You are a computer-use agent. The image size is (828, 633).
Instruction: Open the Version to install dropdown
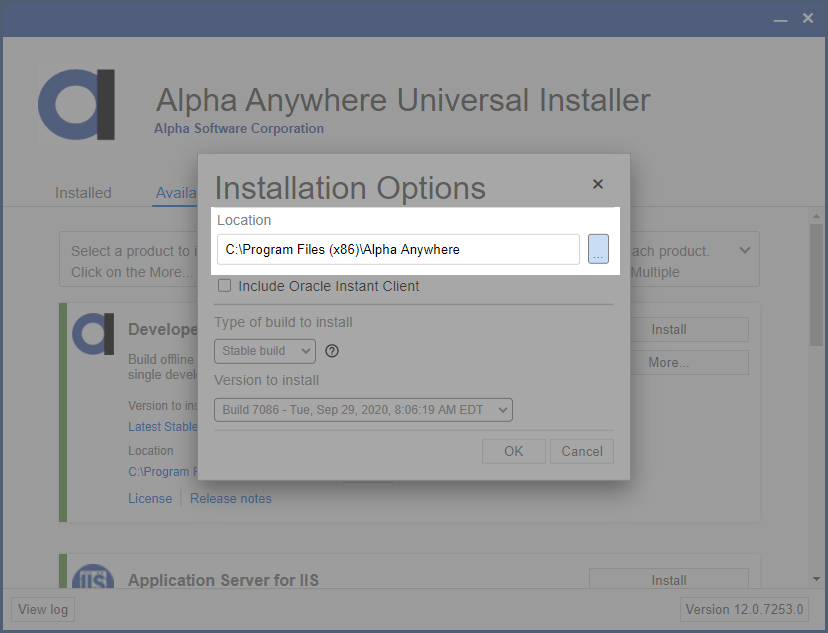click(363, 409)
